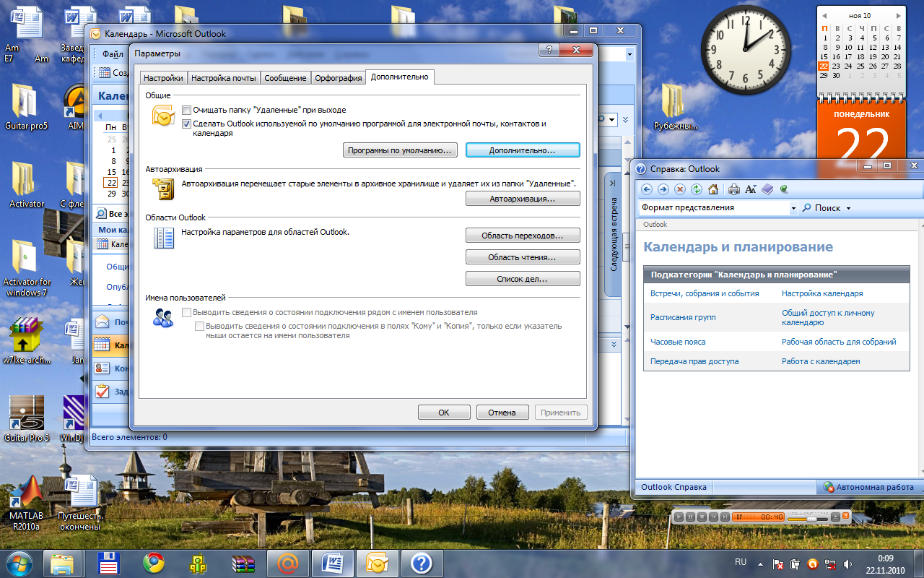Pause the mini media player

click(690, 517)
